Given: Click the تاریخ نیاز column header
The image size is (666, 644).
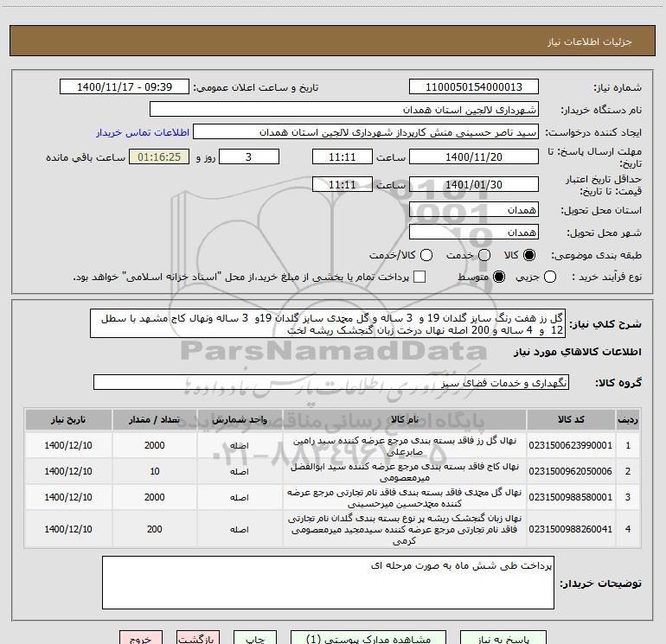Looking at the screenshot, I should (68, 419).
